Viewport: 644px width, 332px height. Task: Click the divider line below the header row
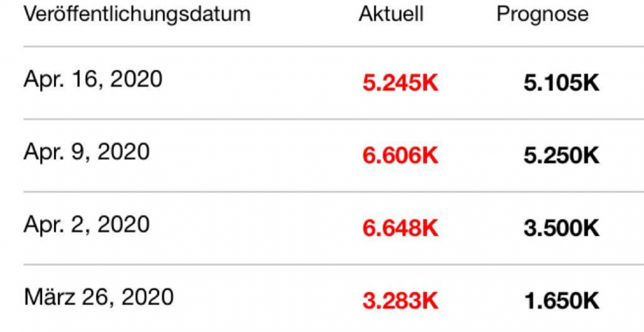point(322,46)
